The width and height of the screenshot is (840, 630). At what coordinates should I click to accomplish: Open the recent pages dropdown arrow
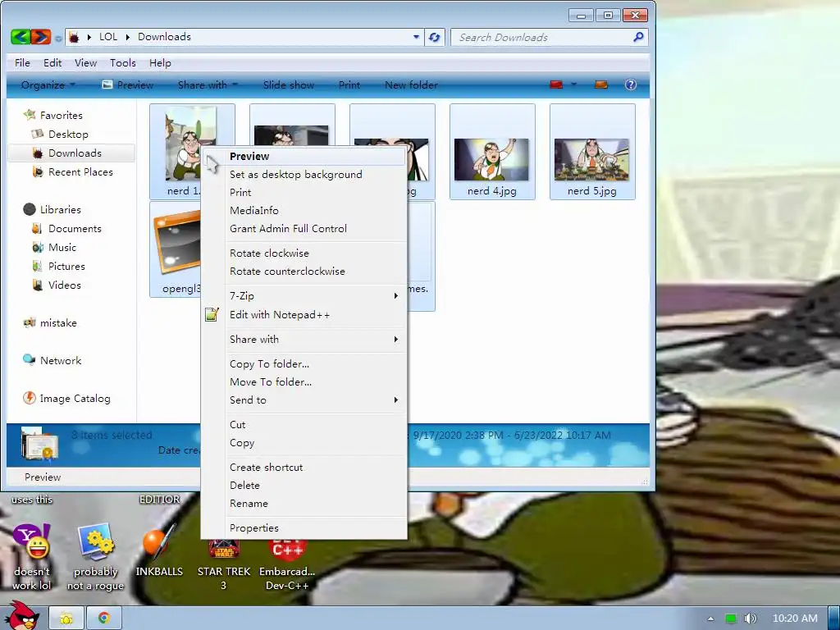(x=58, y=38)
